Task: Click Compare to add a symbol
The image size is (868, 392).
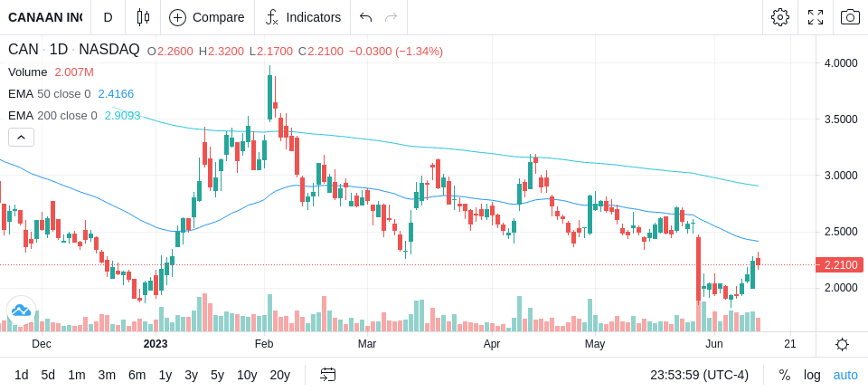Action: (x=207, y=17)
